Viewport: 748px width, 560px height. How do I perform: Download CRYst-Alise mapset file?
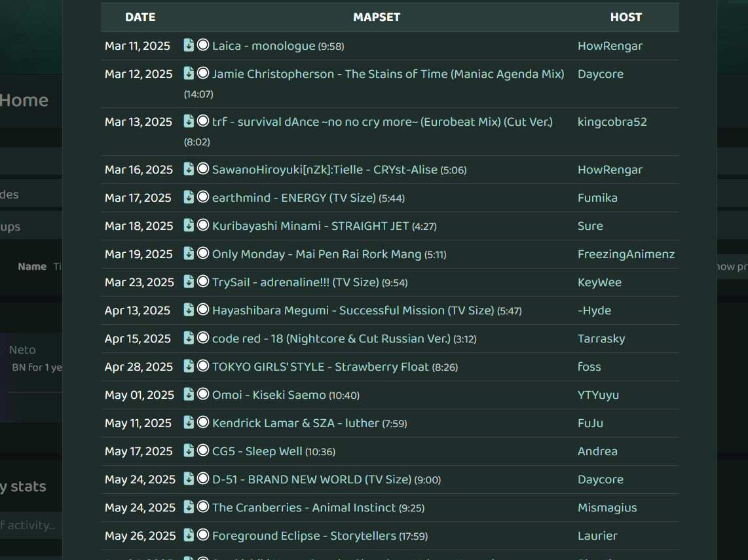[x=189, y=169]
